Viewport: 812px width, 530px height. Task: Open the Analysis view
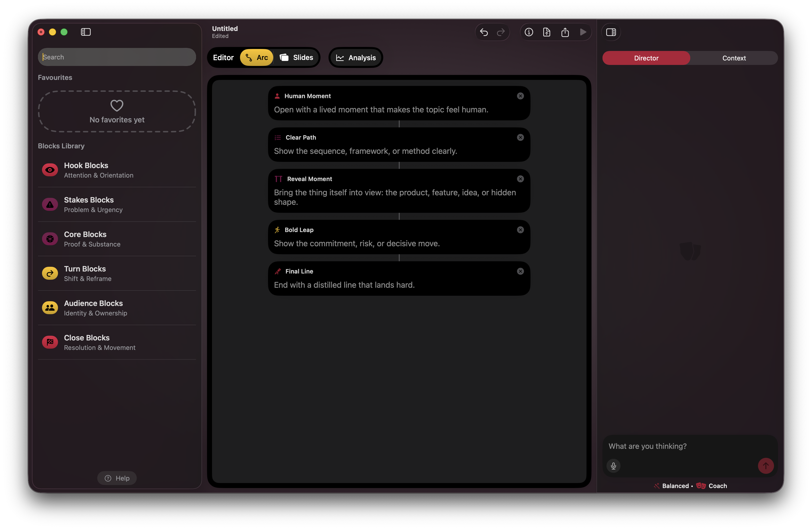pos(355,58)
